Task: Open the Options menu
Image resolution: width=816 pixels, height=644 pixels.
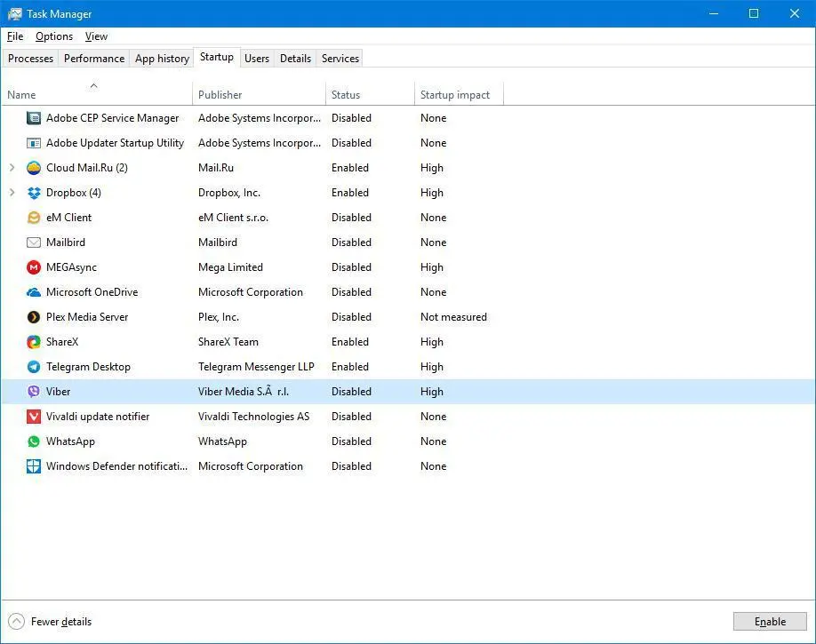Action: click(54, 36)
